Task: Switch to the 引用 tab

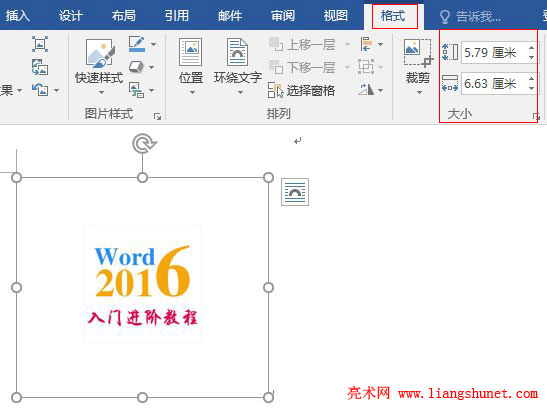Action: pyautogui.click(x=177, y=16)
